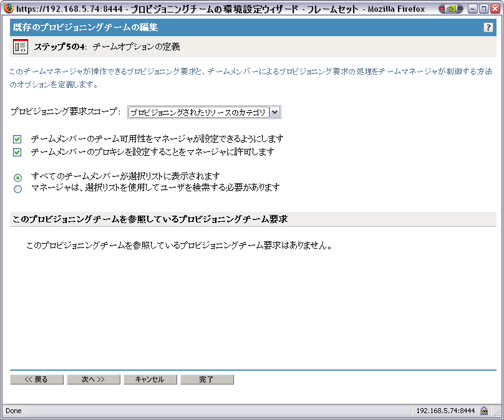Select すべてのチームメンバーが選択リストに表示 radio
Viewport: 504px width, 420px height.
coord(17,177)
